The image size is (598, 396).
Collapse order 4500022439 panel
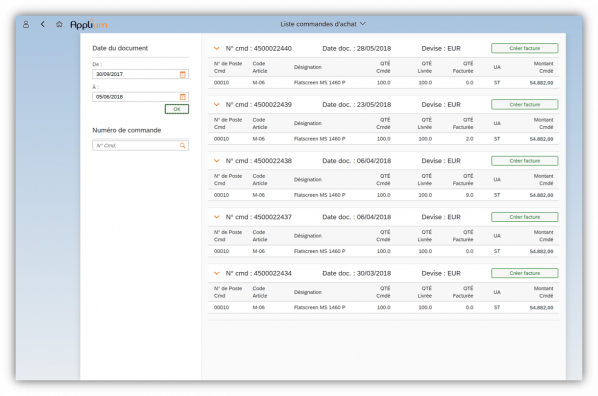[x=217, y=105]
